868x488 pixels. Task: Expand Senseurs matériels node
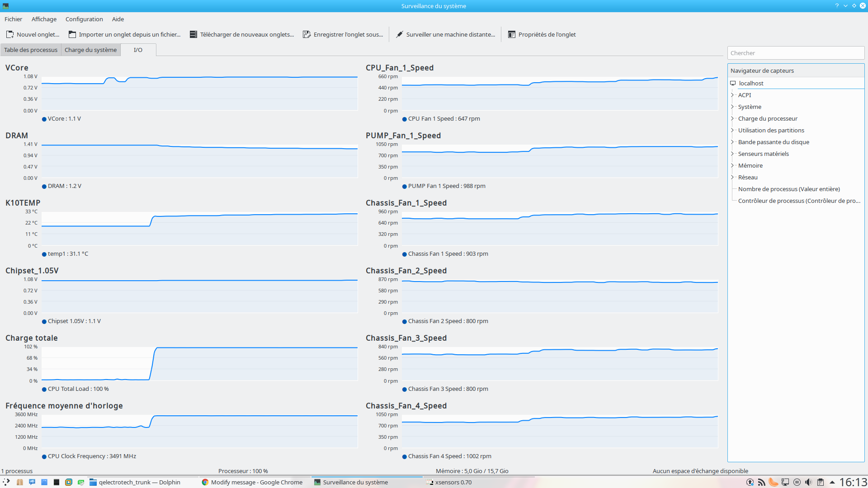[x=732, y=154]
